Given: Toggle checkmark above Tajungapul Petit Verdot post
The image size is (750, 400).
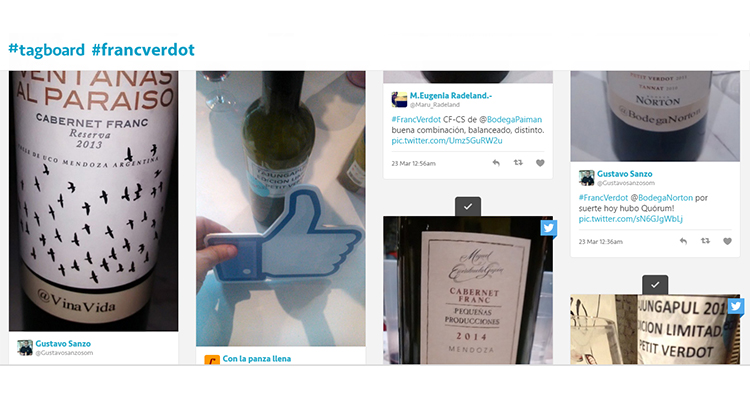Looking at the screenshot, I should click(655, 285).
